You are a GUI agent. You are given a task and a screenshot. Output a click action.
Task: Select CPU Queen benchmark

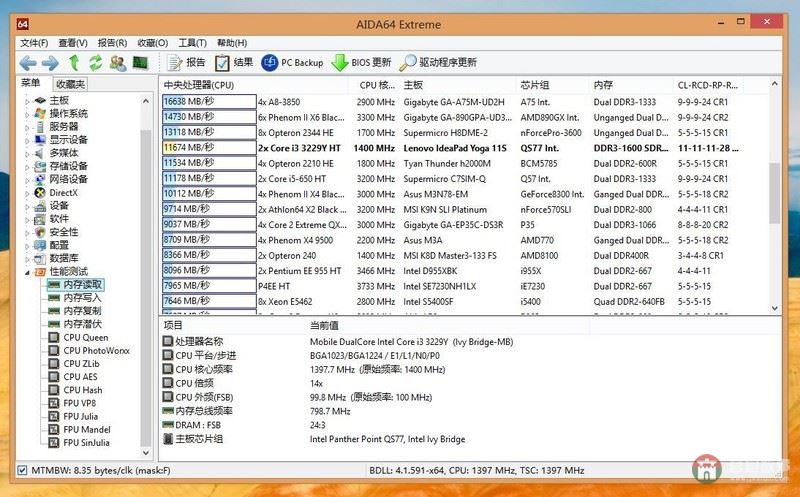point(85,337)
